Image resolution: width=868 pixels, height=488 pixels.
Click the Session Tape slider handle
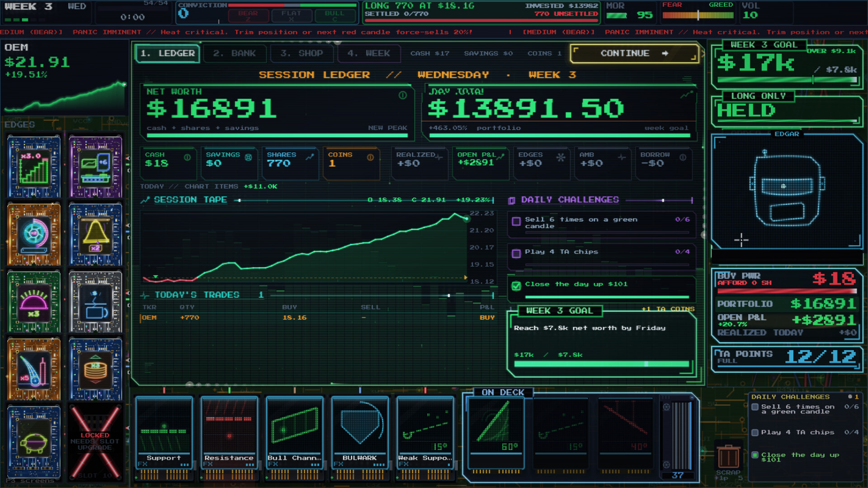click(x=240, y=200)
